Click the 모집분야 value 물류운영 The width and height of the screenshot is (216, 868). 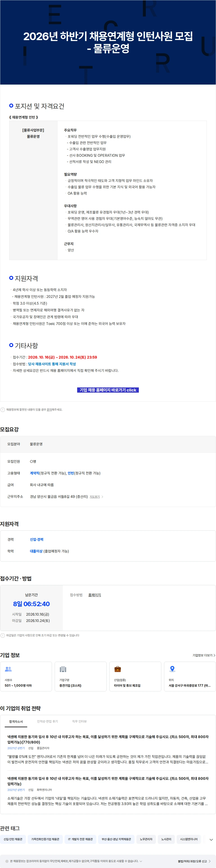36,444
